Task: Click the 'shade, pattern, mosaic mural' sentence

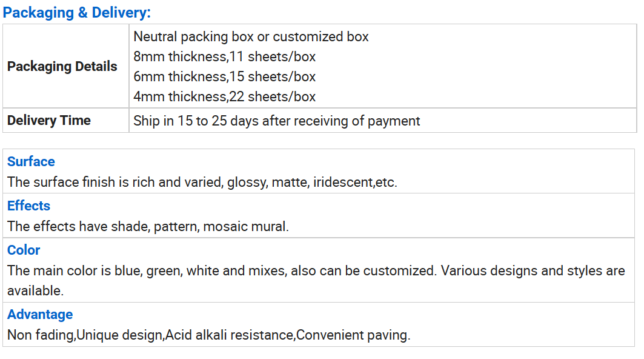Action: [x=148, y=227]
